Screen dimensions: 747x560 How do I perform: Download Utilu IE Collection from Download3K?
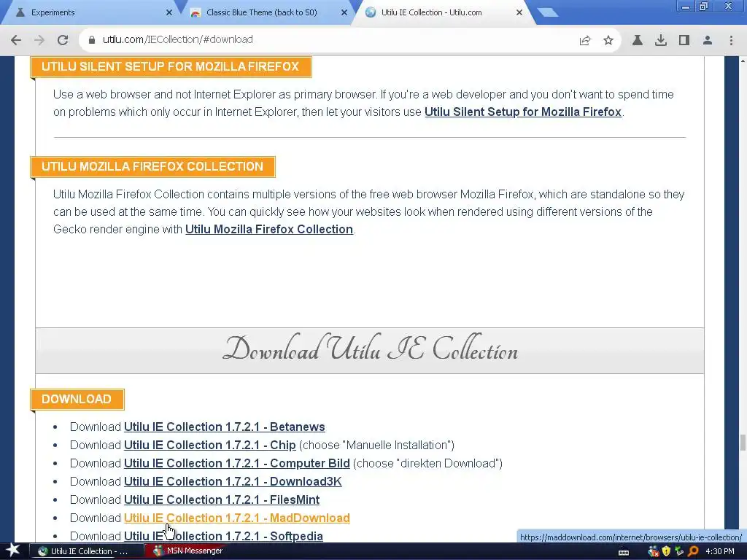pyautogui.click(x=233, y=481)
